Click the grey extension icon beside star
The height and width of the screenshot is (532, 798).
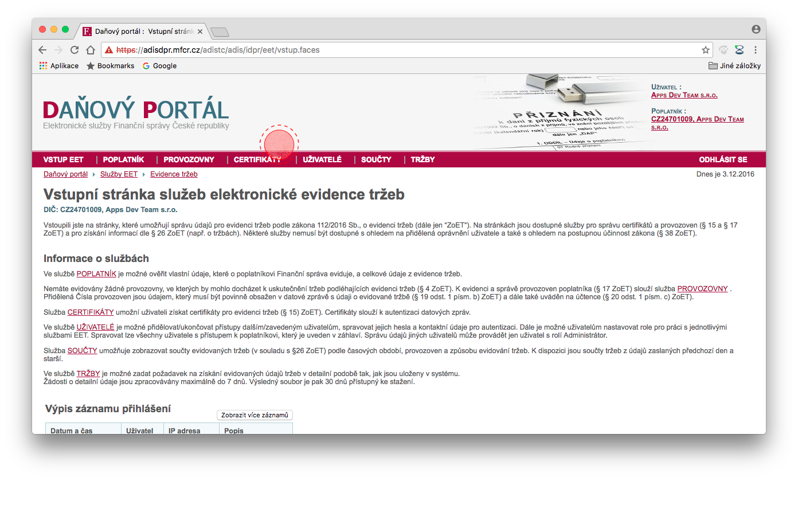pos(723,50)
